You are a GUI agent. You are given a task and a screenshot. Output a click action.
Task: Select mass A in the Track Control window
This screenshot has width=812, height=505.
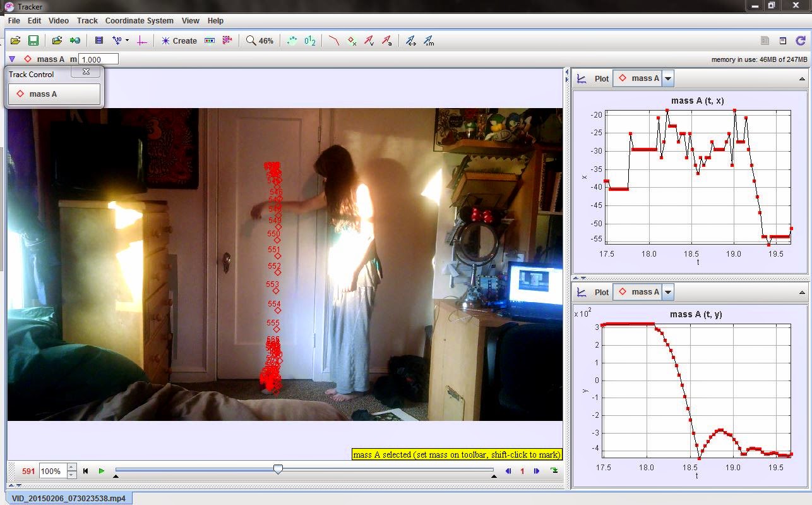tap(54, 94)
